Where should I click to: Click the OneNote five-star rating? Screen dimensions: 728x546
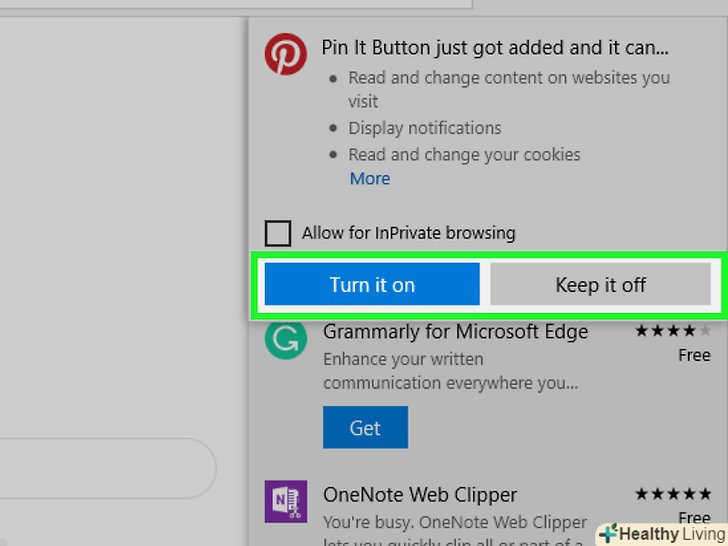click(673, 494)
